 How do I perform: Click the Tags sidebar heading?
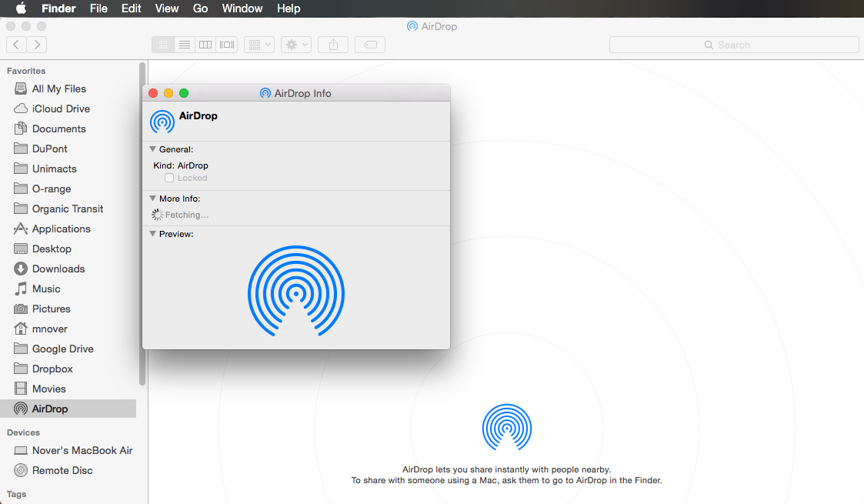tap(16, 494)
